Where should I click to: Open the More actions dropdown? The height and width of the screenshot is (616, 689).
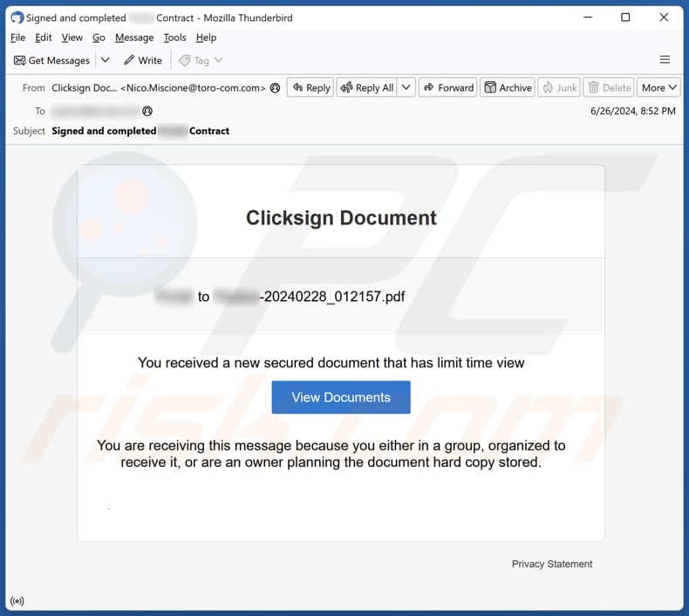658,87
